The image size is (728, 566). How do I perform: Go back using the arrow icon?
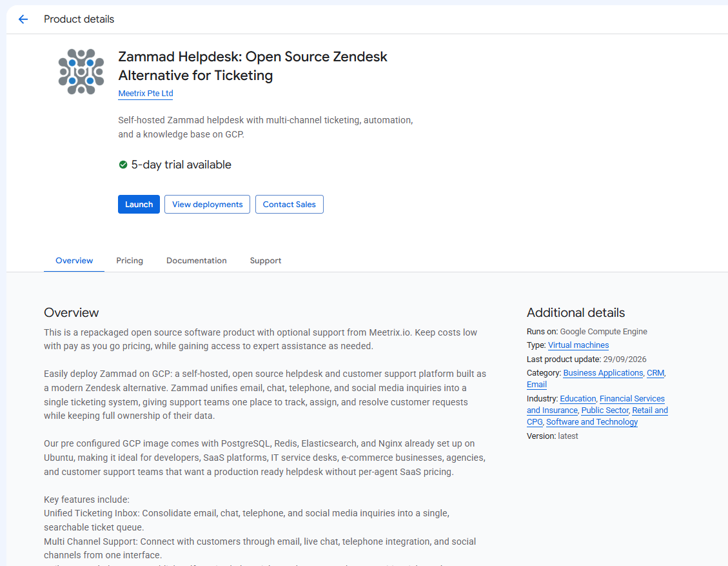23,19
